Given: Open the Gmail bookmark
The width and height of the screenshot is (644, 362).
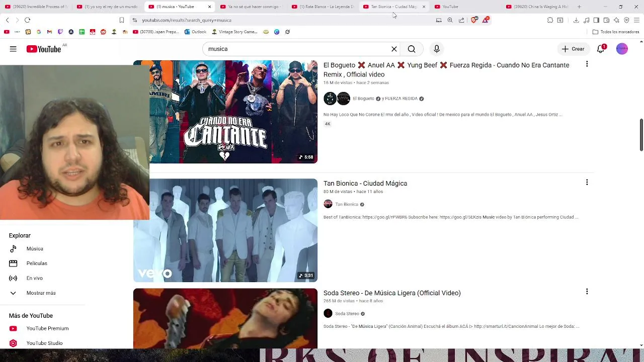Looking at the screenshot, I should [x=49, y=32].
